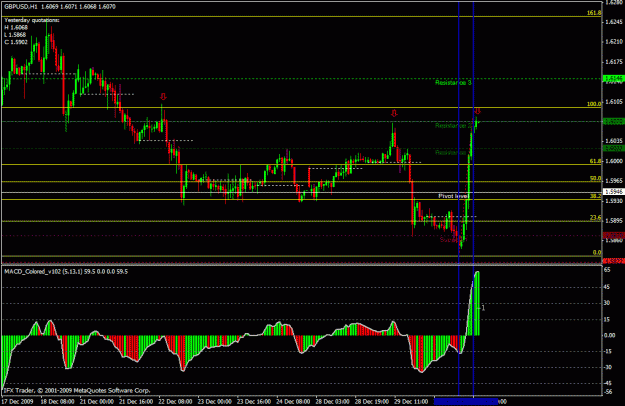
Task: Click the 23.6 Fibonacci level label
Action: 595,218
